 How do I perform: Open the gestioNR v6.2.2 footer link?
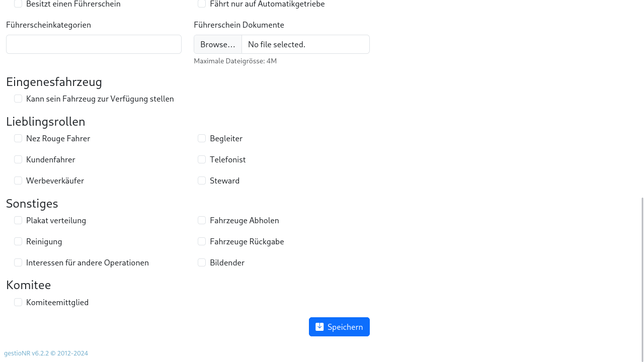pyautogui.click(x=26, y=353)
